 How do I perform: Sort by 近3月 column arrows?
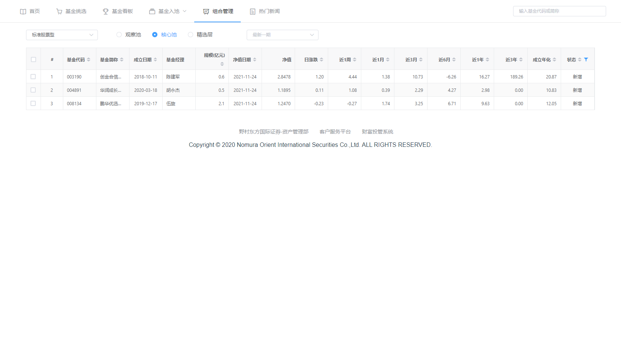[x=421, y=59]
